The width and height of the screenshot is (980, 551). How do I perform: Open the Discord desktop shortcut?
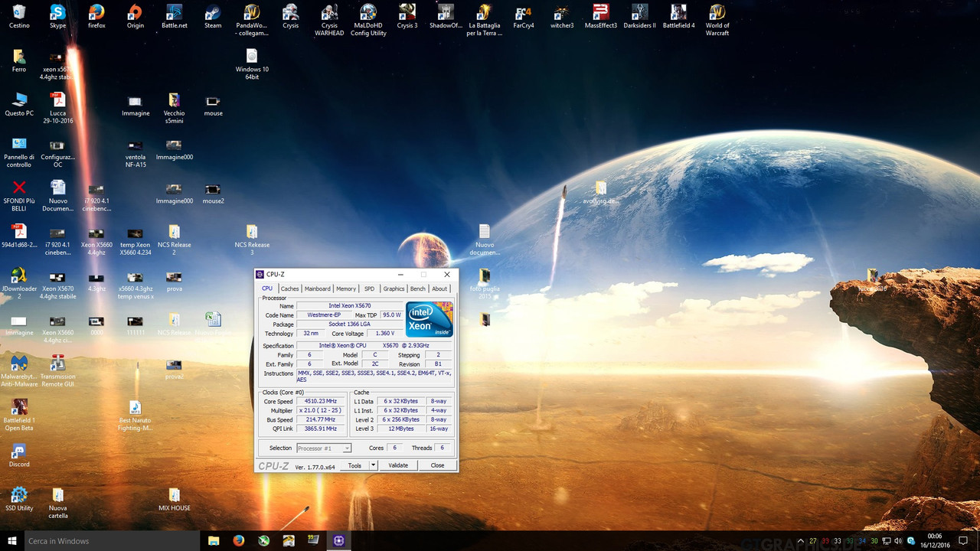point(19,455)
